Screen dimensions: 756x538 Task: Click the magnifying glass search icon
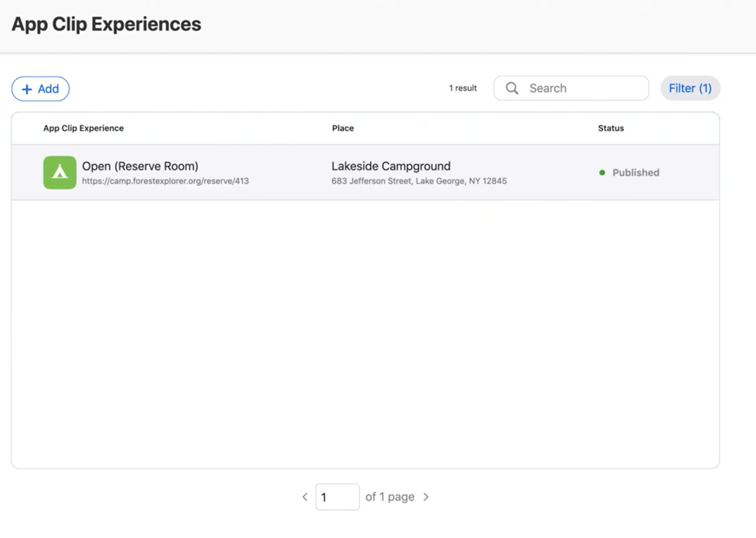click(512, 88)
